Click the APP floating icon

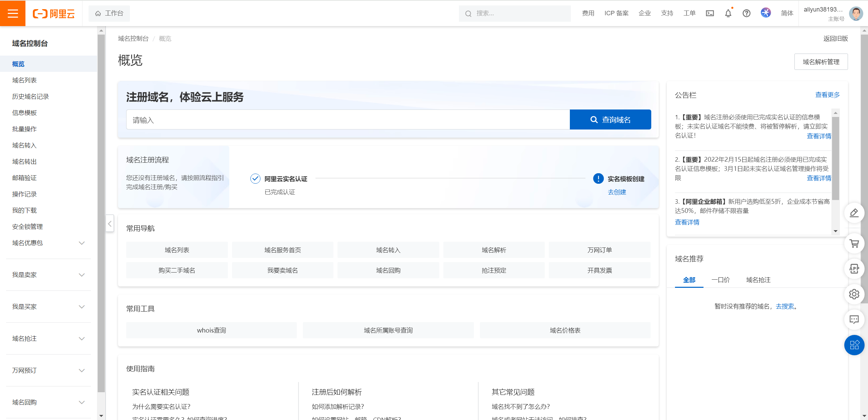click(x=854, y=269)
